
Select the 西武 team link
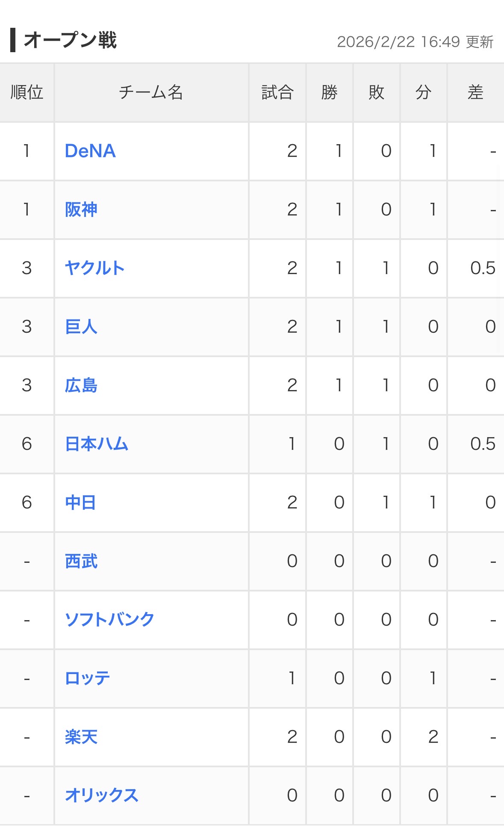(81, 561)
